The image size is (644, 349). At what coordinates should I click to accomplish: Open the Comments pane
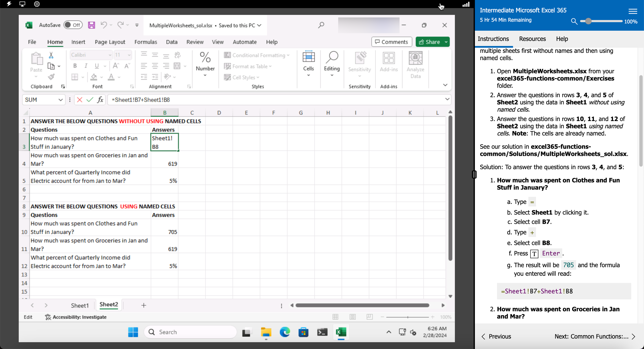click(x=391, y=42)
